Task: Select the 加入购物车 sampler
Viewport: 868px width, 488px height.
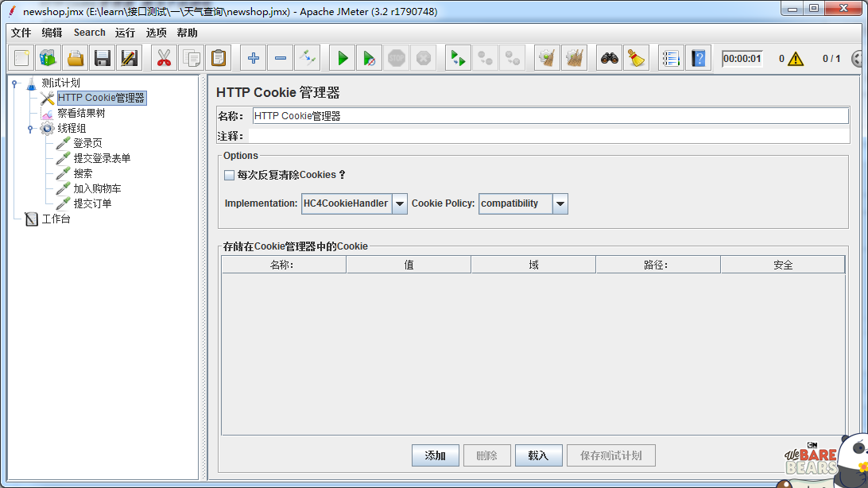Action: point(97,188)
